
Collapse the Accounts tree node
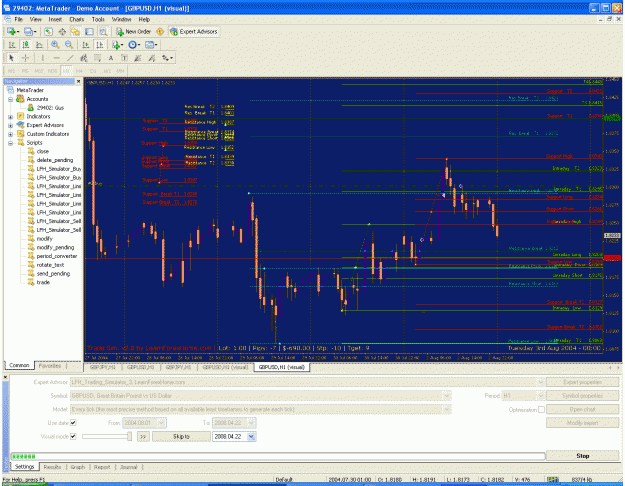(11, 99)
